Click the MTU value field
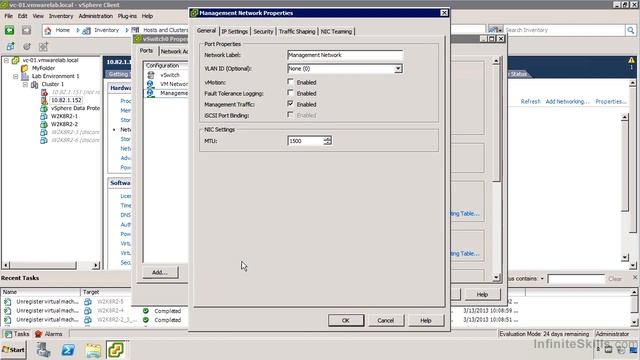Screen dimensions: 640x360 (x=305, y=141)
